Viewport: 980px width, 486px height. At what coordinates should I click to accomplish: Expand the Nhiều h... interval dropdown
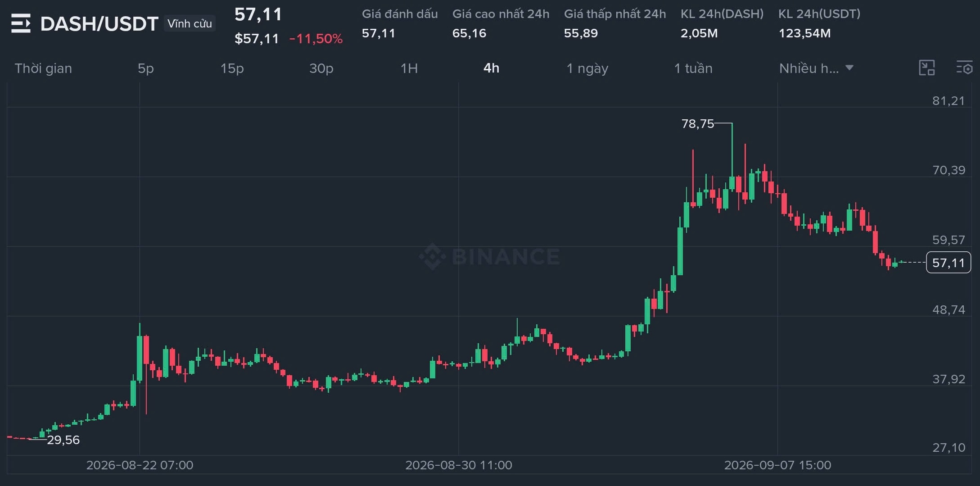coord(816,68)
